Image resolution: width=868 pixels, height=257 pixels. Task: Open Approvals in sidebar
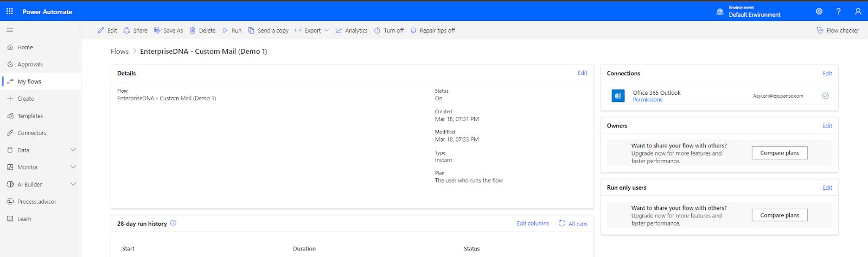pyautogui.click(x=40, y=64)
